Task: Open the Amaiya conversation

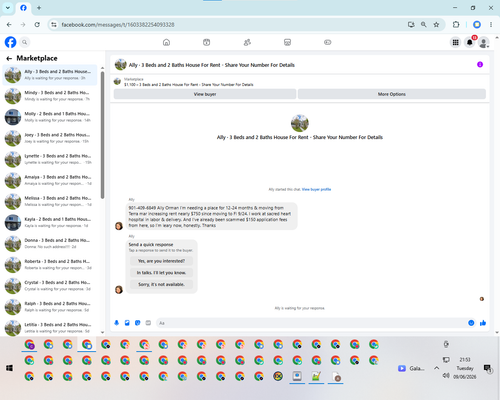Action: [x=50, y=180]
